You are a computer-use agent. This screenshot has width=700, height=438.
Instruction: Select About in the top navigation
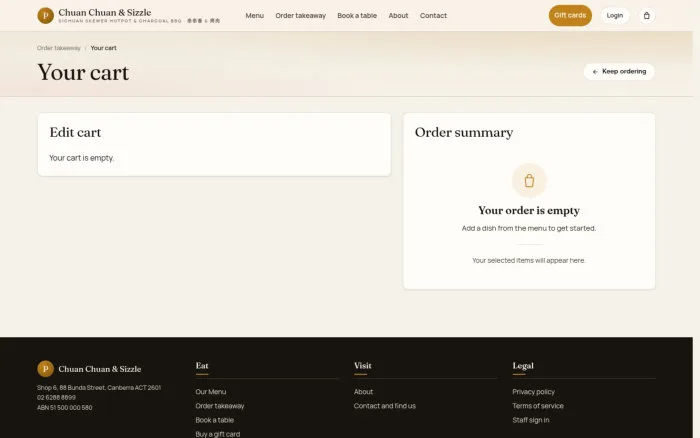point(398,16)
